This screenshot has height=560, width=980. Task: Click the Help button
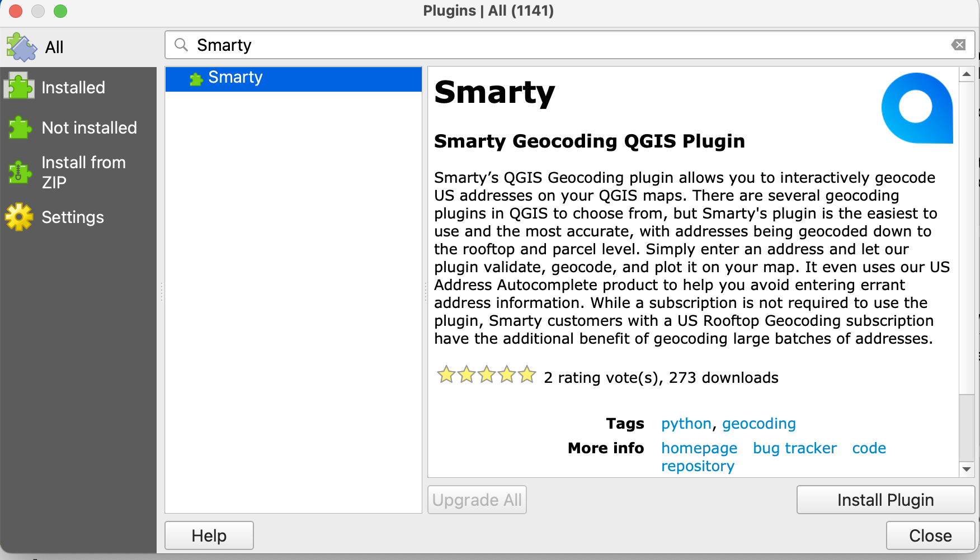coord(209,535)
